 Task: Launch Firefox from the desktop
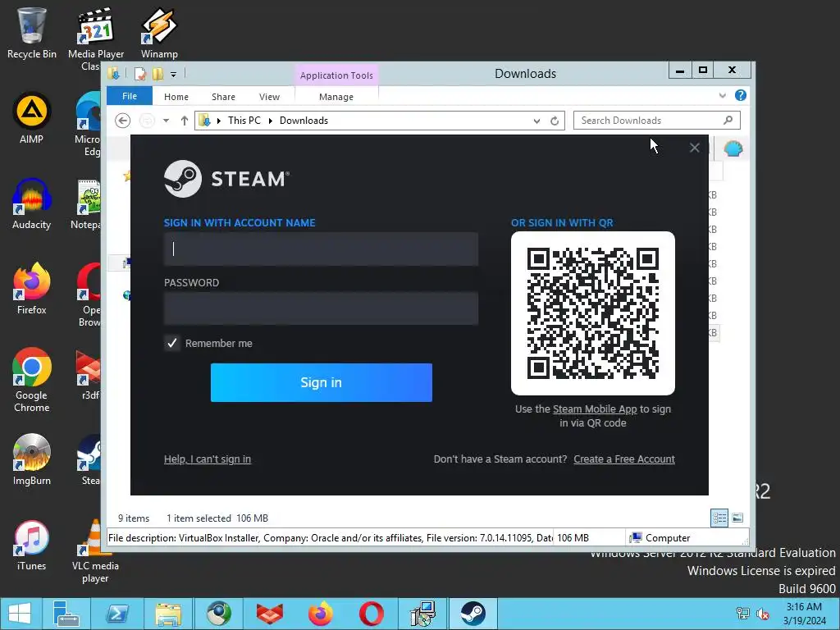click(32, 290)
